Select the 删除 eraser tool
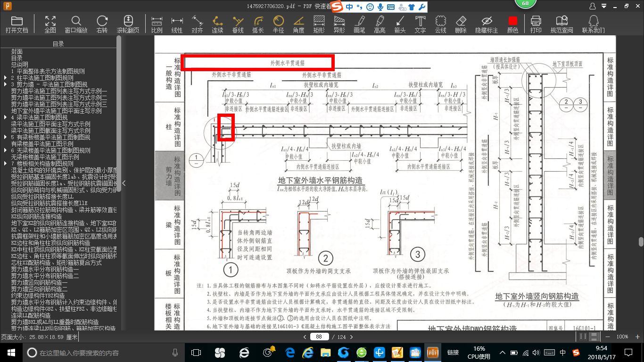The height and width of the screenshot is (362, 644). (461, 24)
